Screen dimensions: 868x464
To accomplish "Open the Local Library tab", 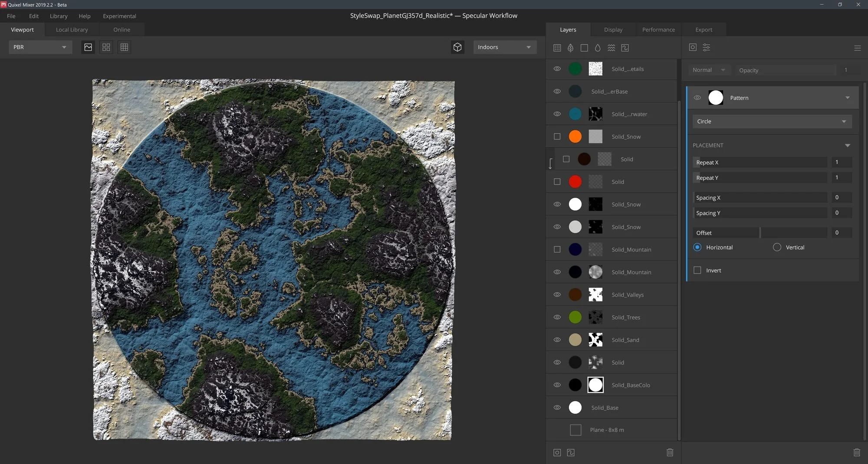I will click(x=72, y=29).
